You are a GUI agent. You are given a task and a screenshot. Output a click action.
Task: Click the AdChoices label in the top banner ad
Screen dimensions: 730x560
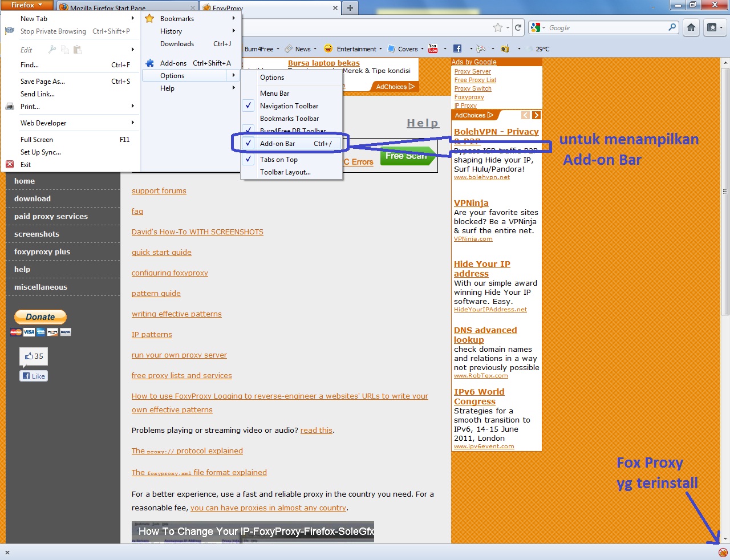pos(395,87)
